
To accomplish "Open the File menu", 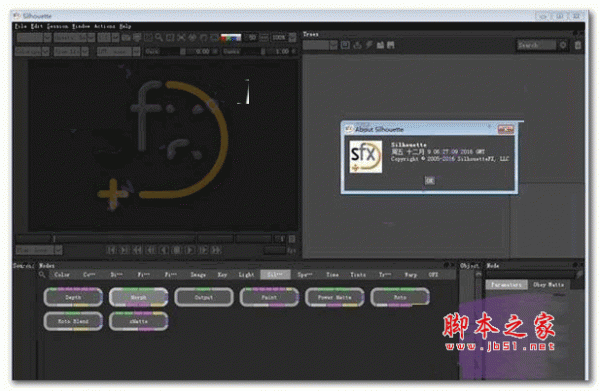I will point(21,26).
